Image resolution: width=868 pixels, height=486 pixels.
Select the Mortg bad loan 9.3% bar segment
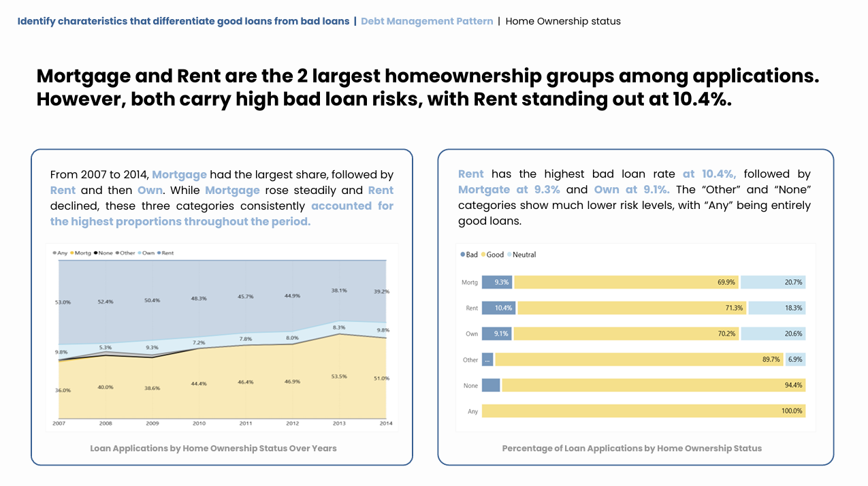(497, 282)
